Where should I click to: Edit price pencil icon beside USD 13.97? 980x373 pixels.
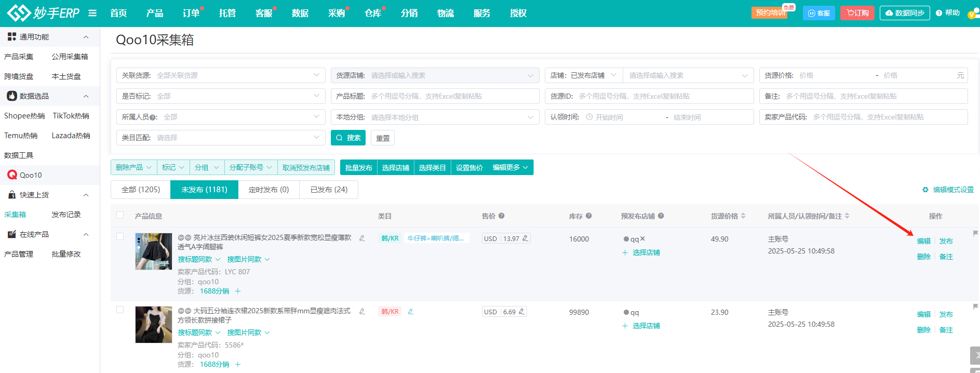pos(525,238)
